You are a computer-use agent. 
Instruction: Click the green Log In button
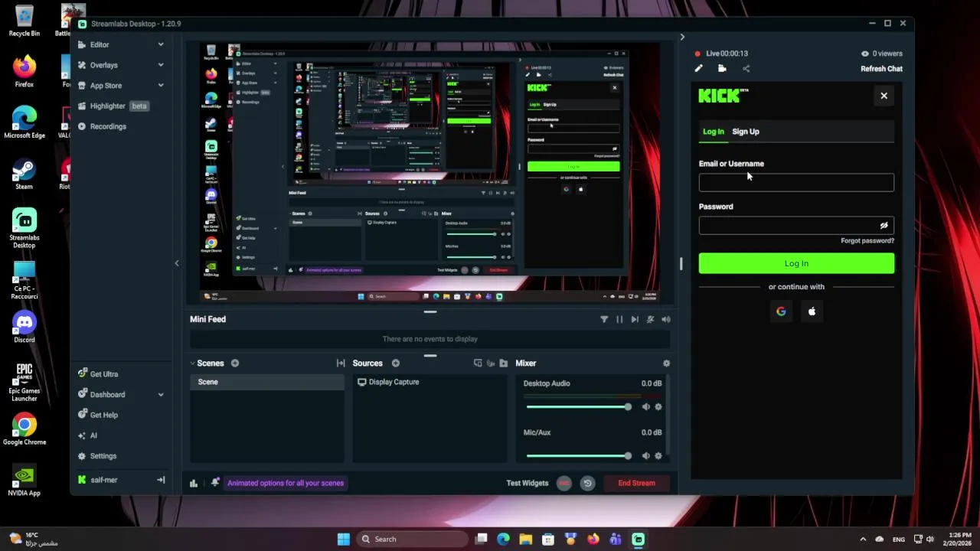pyautogui.click(x=796, y=263)
